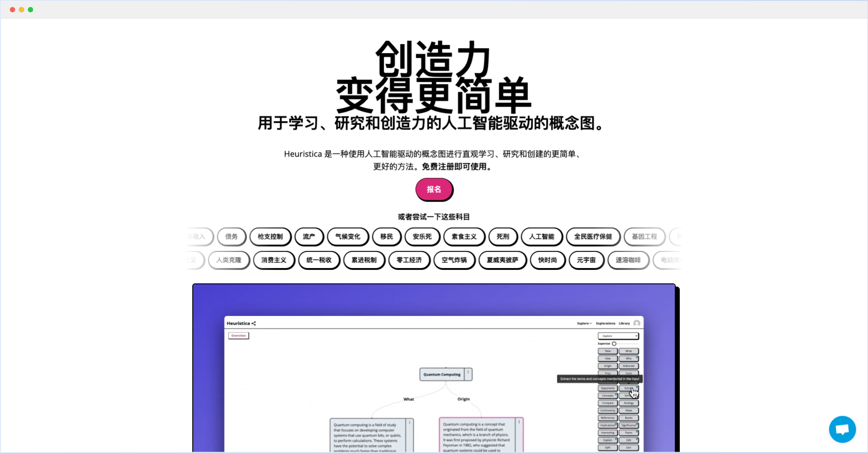This screenshot has height=453, width=868.
Task: Try the 元宇宙 subject
Action: pos(586,260)
